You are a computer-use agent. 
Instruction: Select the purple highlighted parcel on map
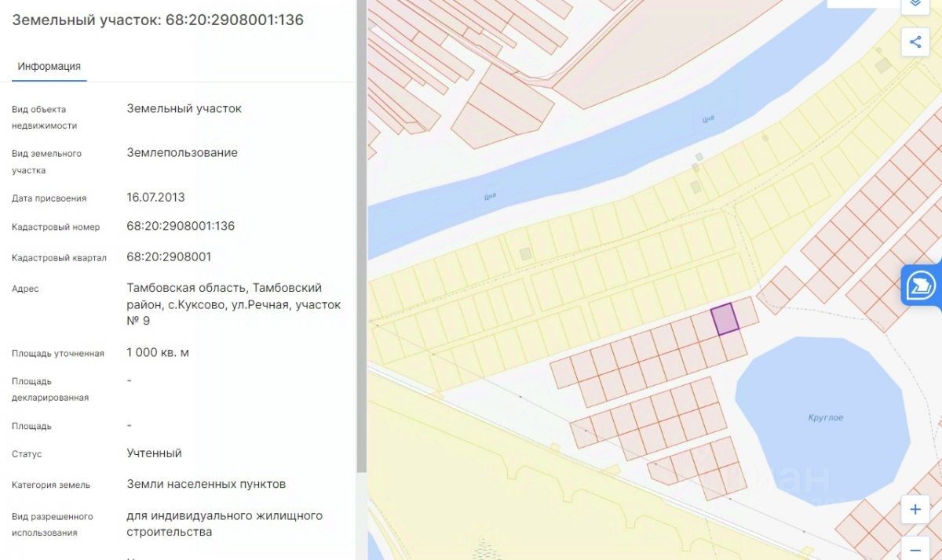725,320
